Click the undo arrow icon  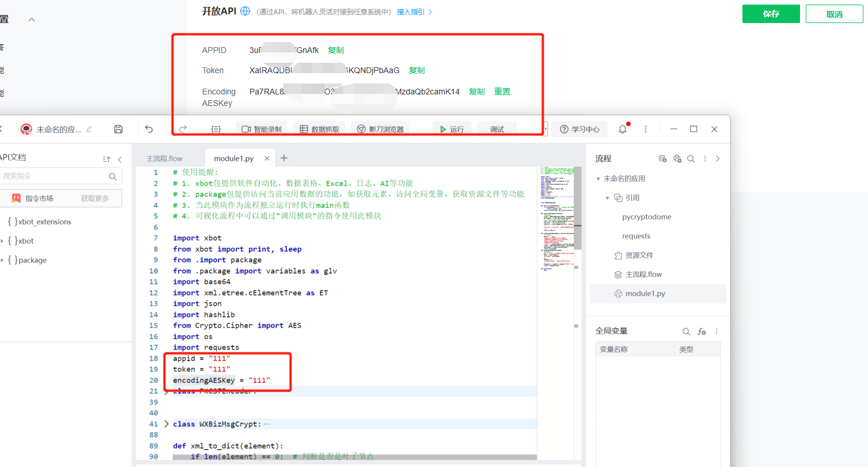149,129
